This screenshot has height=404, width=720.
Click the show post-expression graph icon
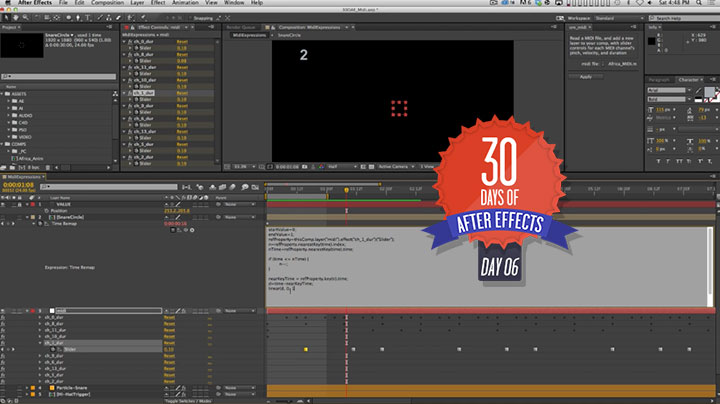[180, 230]
